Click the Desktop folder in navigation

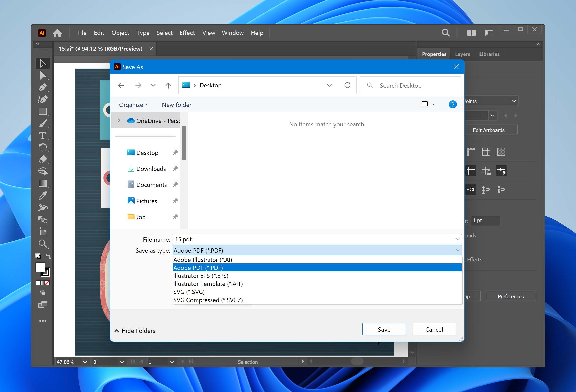point(147,152)
